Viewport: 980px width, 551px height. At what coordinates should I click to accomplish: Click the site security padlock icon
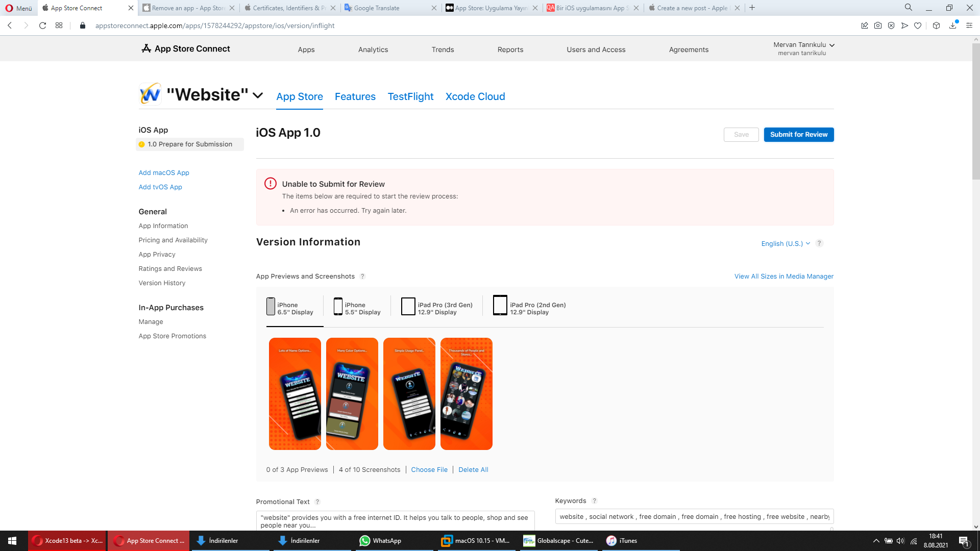coord(82,26)
